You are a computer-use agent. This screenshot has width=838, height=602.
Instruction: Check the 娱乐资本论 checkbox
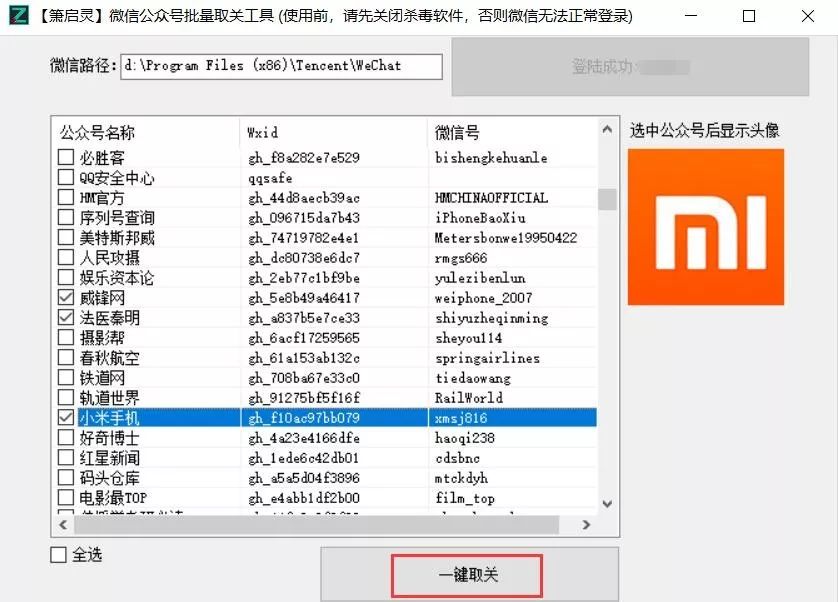pos(66,277)
